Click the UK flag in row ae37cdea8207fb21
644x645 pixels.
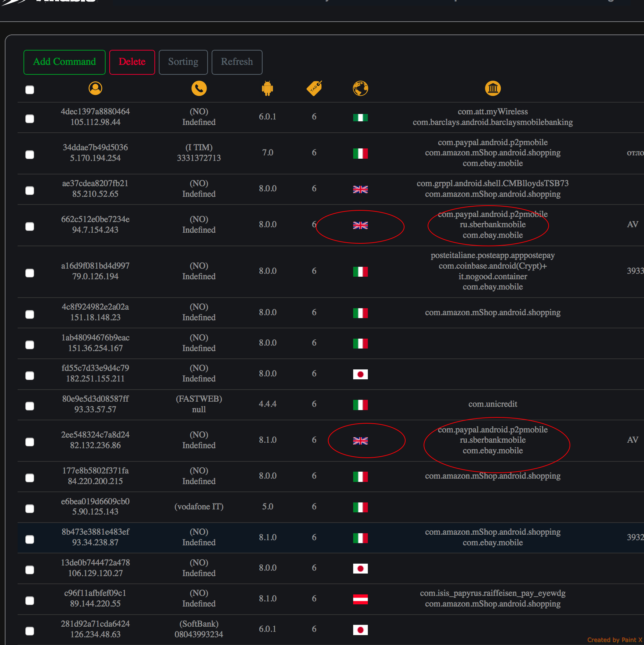tap(361, 189)
